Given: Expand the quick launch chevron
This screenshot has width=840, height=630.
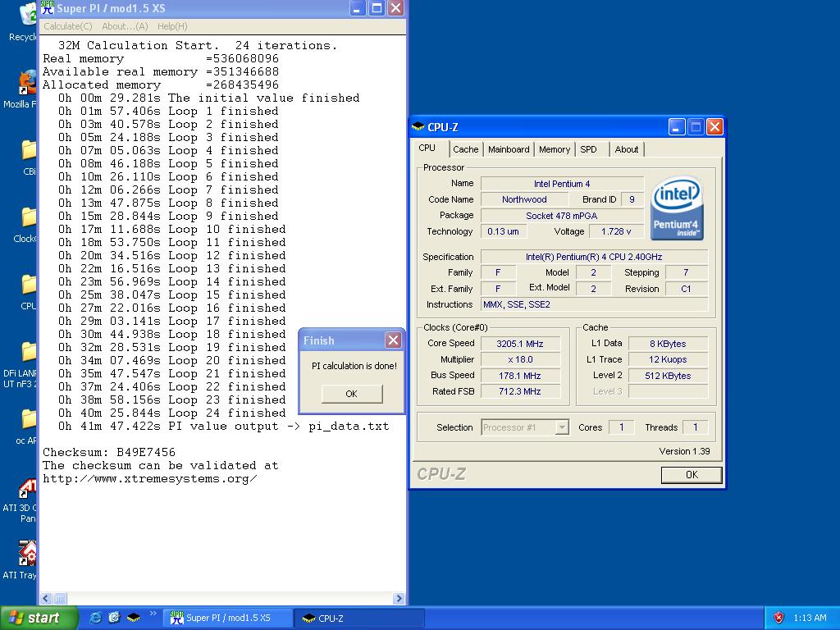Looking at the screenshot, I should click(x=153, y=614).
